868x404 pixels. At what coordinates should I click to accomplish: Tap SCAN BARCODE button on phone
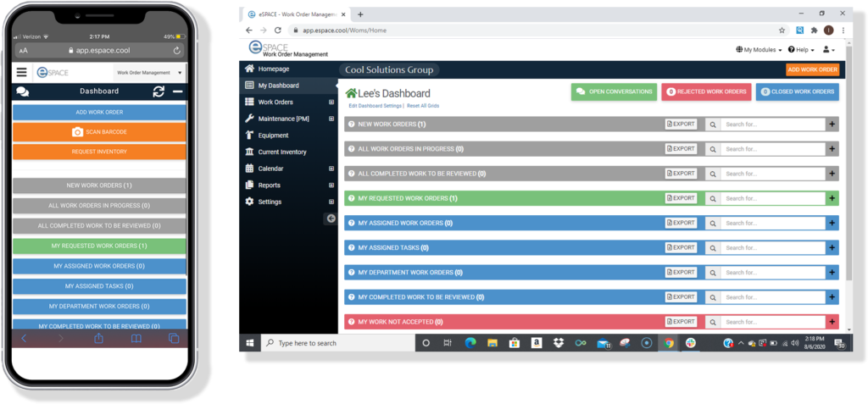coord(99,132)
